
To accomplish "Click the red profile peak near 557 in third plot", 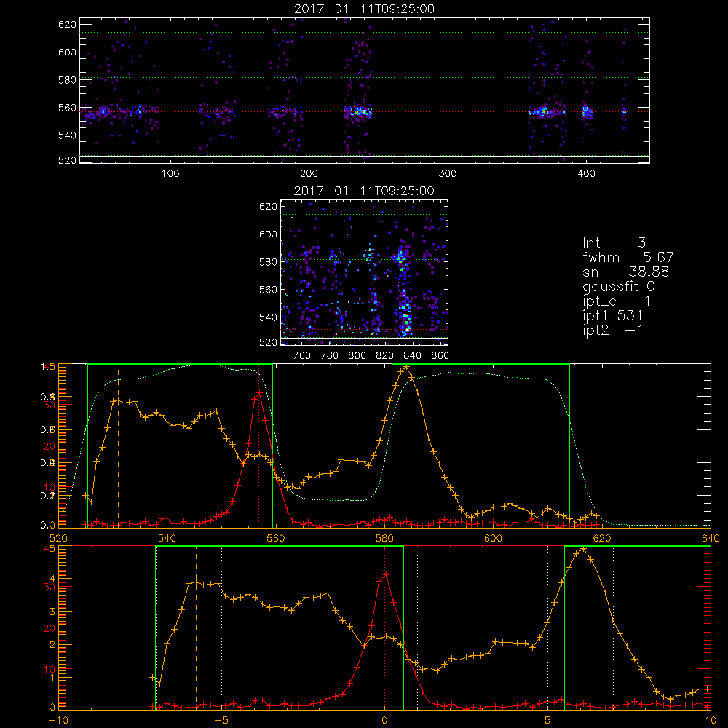I will point(259,392).
